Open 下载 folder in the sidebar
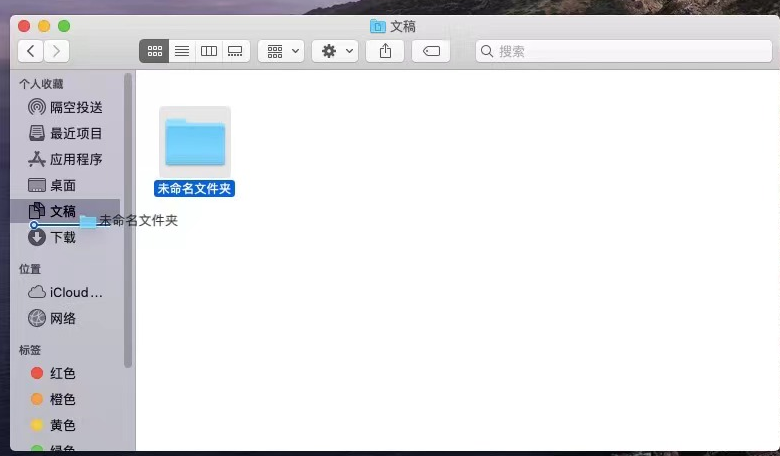 [62, 238]
